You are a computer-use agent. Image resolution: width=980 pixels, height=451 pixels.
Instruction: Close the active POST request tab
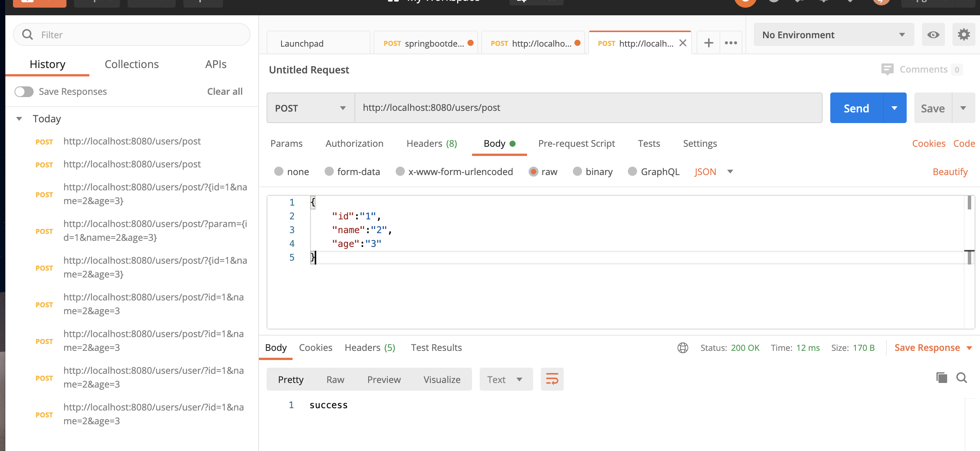(683, 43)
